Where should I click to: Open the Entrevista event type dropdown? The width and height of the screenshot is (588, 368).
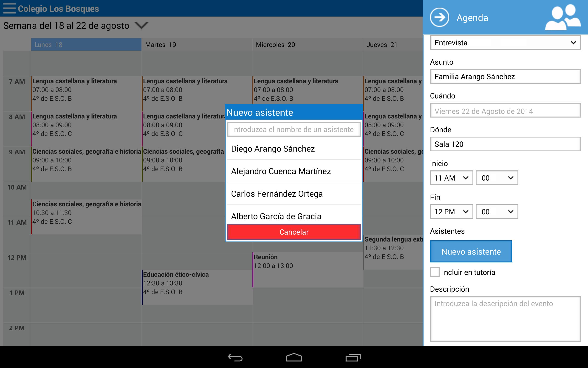(505, 43)
